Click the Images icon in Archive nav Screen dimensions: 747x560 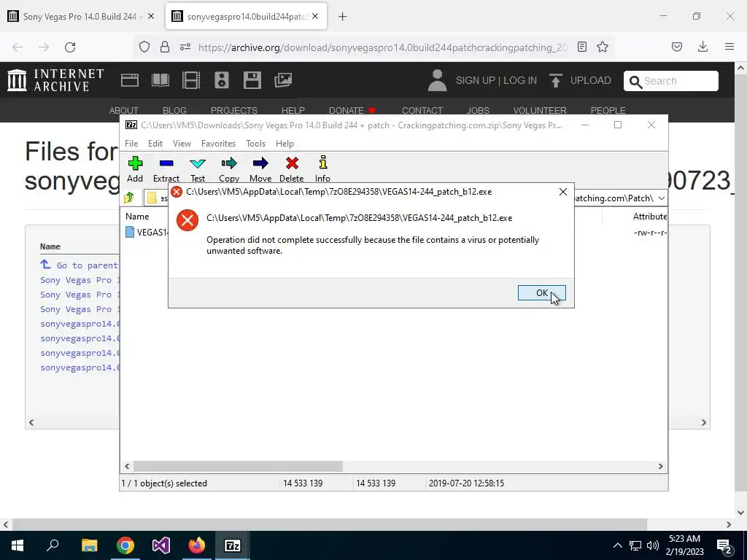tap(283, 80)
